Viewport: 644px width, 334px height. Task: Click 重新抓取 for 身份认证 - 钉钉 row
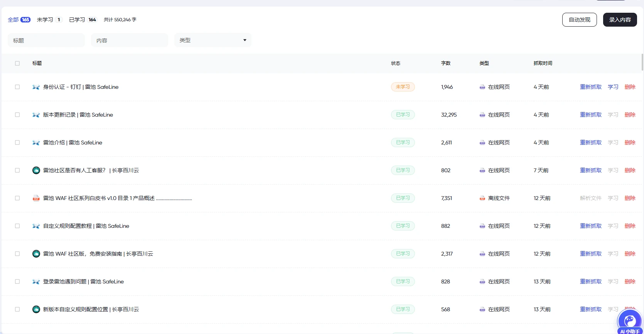(591, 87)
